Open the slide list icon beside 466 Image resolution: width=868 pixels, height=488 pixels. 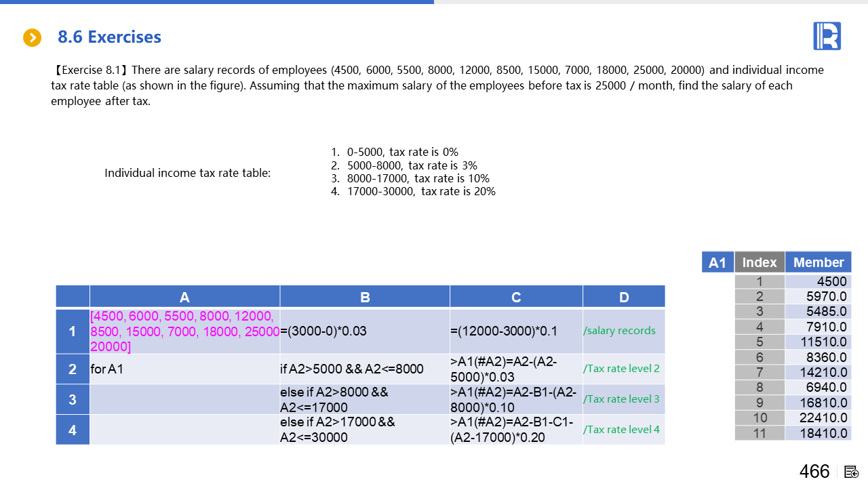852,472
